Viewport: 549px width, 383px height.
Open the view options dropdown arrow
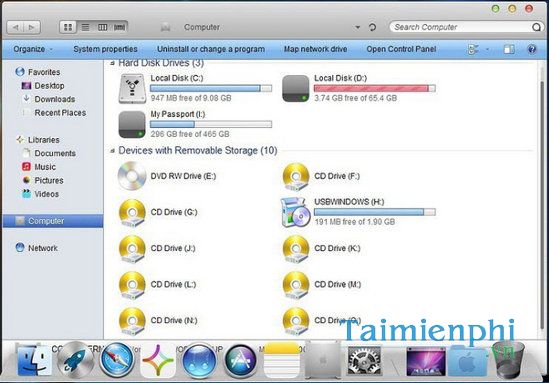coord(487,50)
